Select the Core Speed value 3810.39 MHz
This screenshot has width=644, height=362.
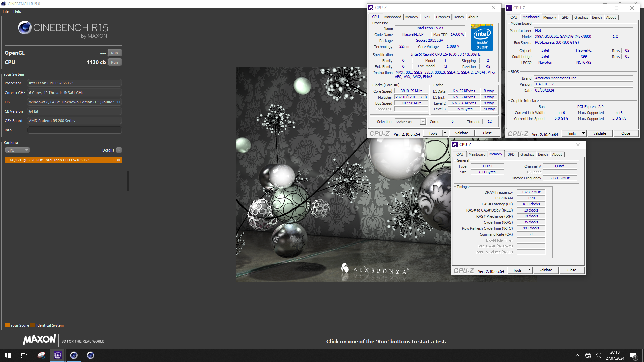coord(411,91)
